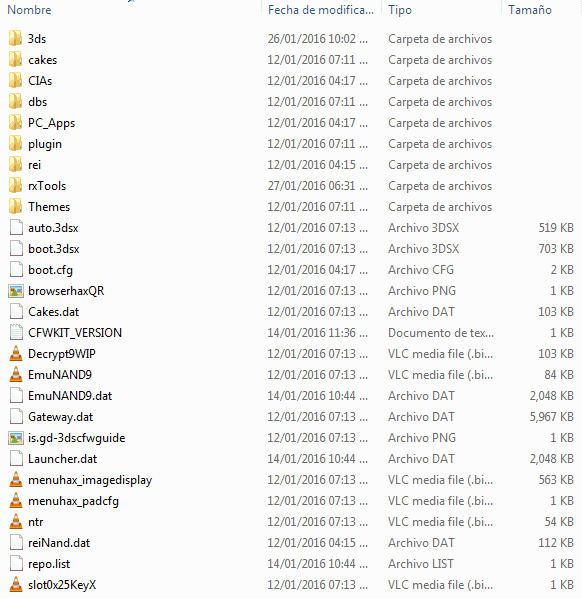Select the VLC icon beside EmuNAND9

click(16, 375)
